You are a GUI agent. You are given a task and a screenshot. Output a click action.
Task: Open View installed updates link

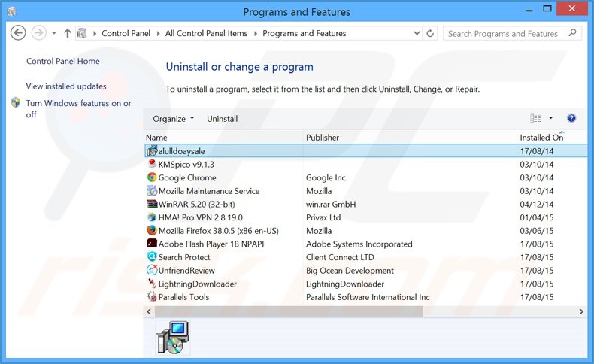click(x=66, y=86)
